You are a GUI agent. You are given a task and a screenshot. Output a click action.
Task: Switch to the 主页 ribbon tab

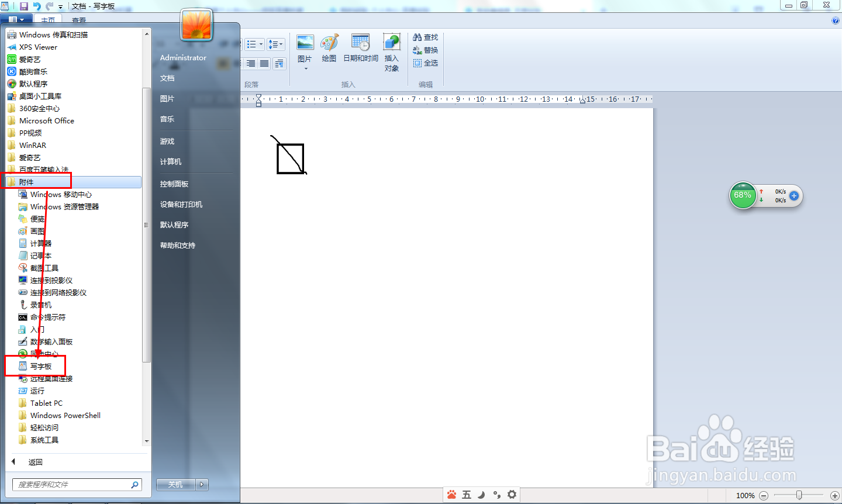pos(48,20)
